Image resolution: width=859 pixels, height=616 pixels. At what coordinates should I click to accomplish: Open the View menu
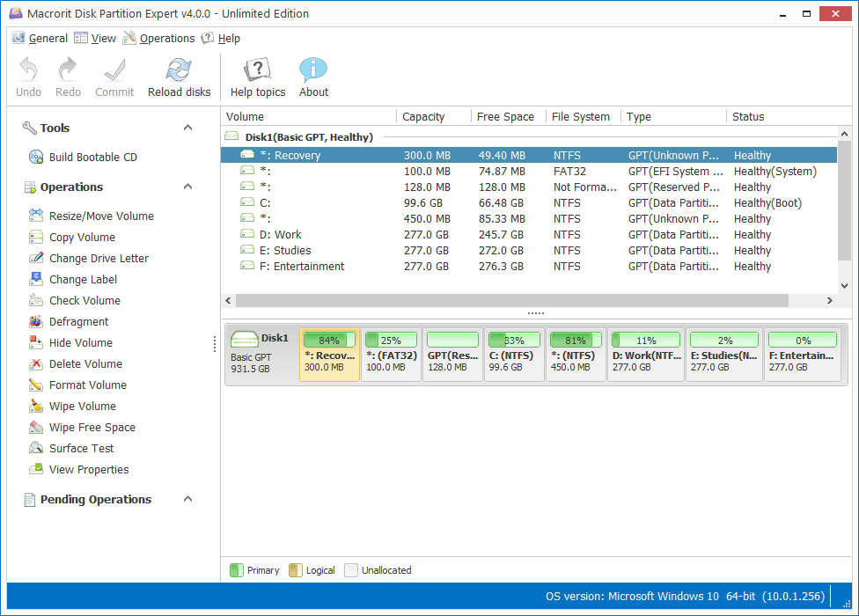coord(95,39)
